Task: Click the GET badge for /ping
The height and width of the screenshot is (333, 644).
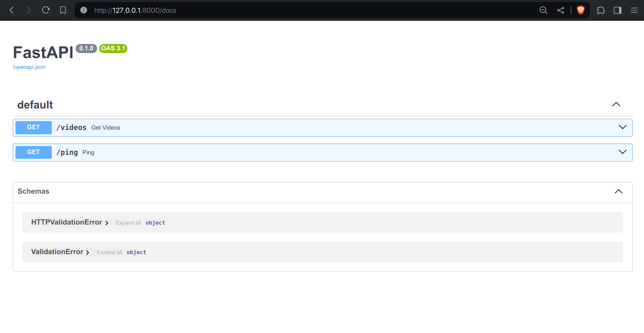Action: coord(34,152)
